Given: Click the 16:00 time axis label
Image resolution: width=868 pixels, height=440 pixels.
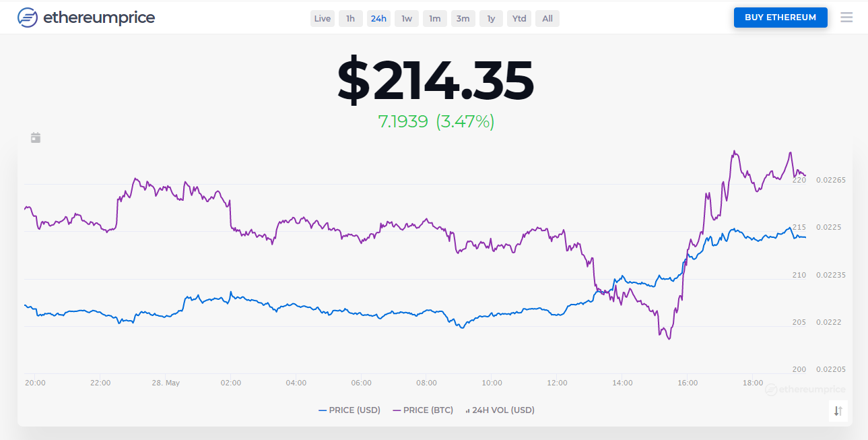Looking at the screenshot, I should coord(688,383).
